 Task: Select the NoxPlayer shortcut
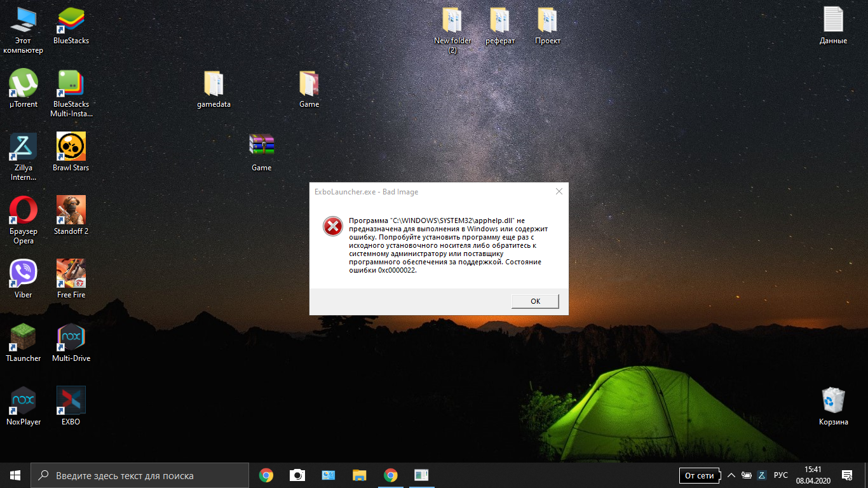[24, 407]
